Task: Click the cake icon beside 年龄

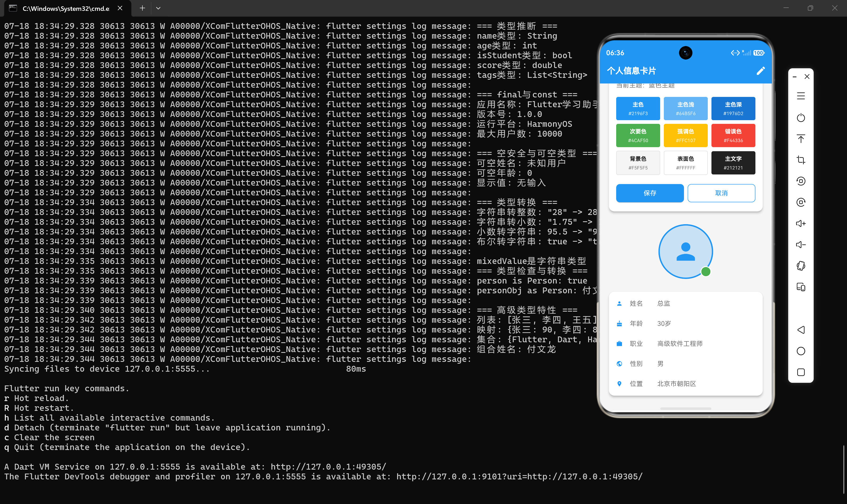Action: click(x=619, y=324)
